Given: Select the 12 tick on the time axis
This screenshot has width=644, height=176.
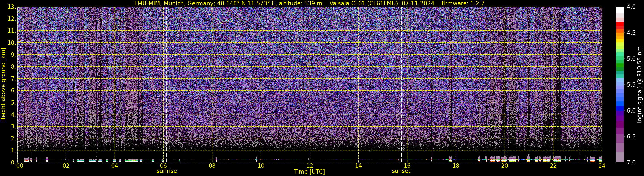Looking at the screenshot, I should click(x=310, y=166).
